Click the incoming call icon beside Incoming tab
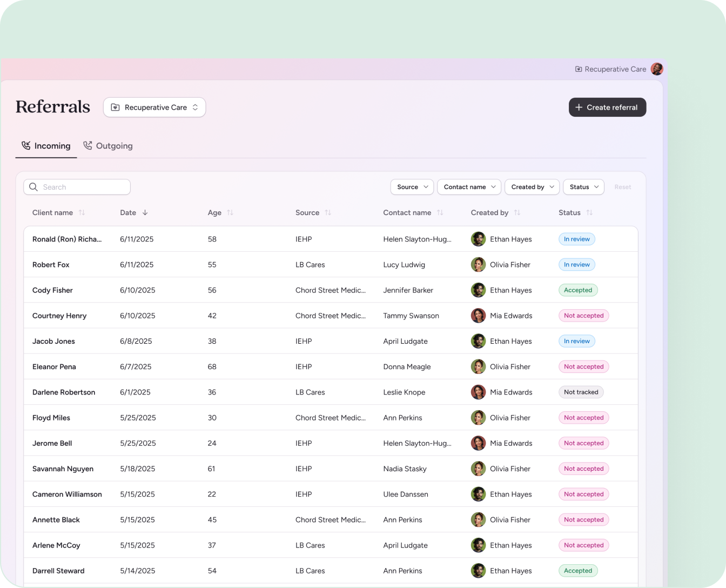 [x=25, y=145]
